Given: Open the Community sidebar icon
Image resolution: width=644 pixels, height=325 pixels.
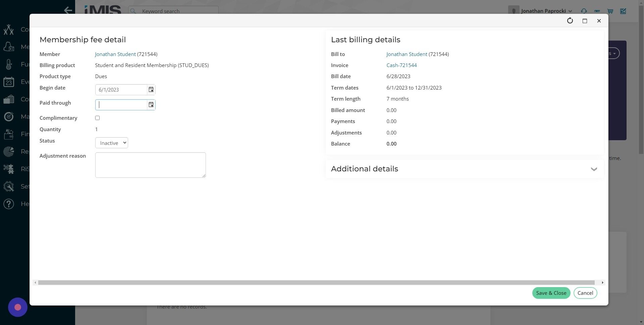Looking at the screenshot, I should pyautogui.click(x=9, y=30).
